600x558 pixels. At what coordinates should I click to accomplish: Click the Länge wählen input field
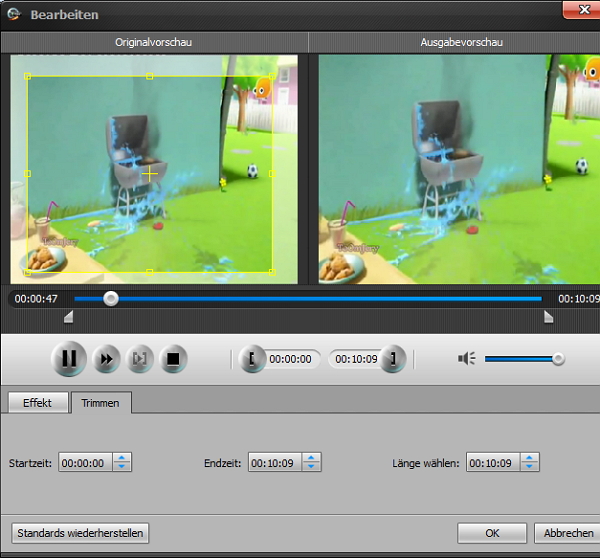tap(493, 462)
